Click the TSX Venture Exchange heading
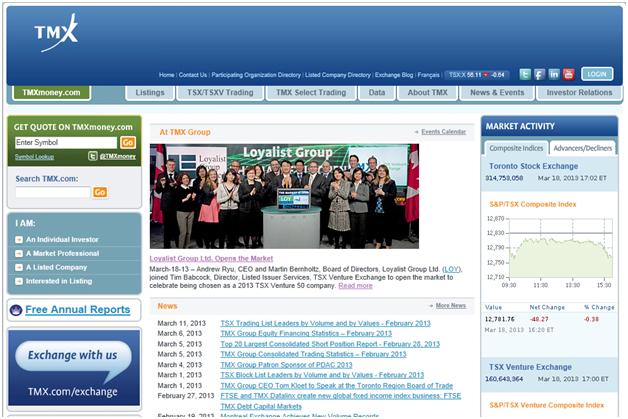The width and height of the screenshot is (628, 419). (x=530, y=367)
